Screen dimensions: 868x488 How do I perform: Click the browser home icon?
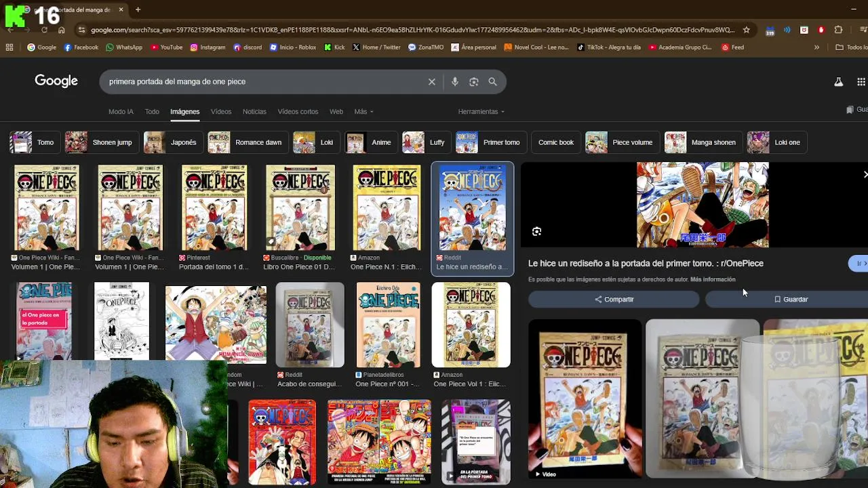point(61,30)
